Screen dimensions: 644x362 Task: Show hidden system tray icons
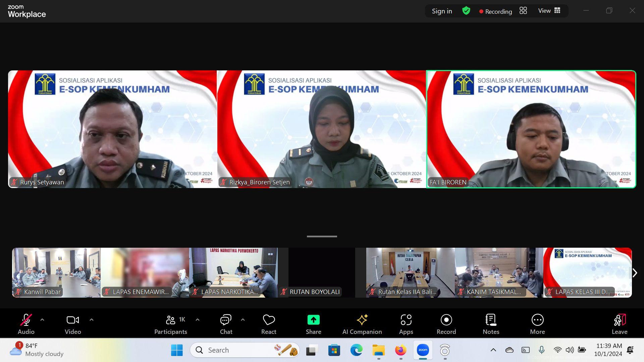493,350
